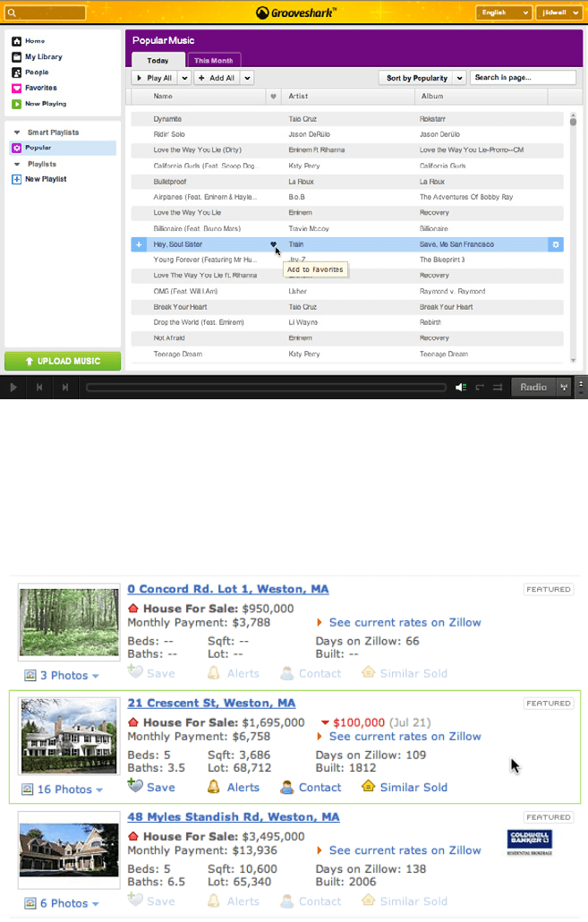See current rates for Myles Standish listing
This screenshot has height=922, width=588.
[x=399, y=851]
